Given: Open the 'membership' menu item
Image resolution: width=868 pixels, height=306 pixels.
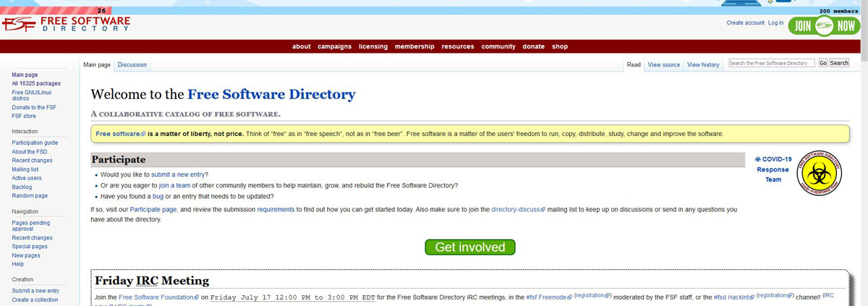Looking at the screenshot, I should point(414,46).
